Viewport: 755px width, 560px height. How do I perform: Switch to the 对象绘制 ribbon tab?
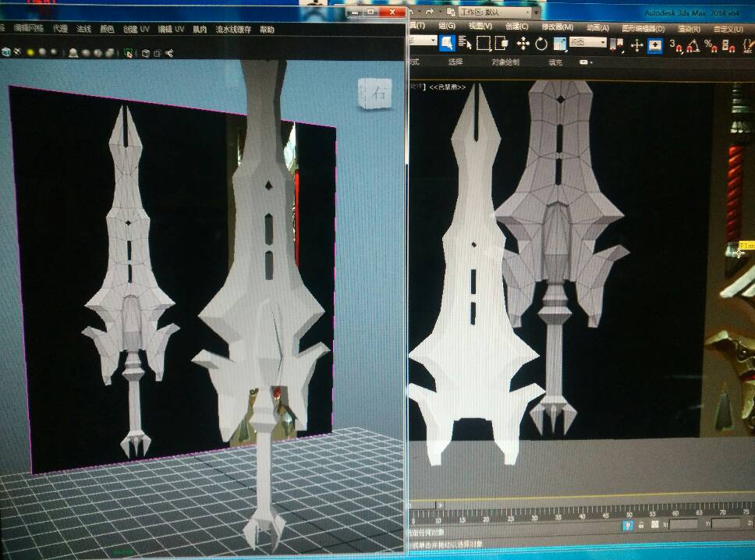pos(505,62)
